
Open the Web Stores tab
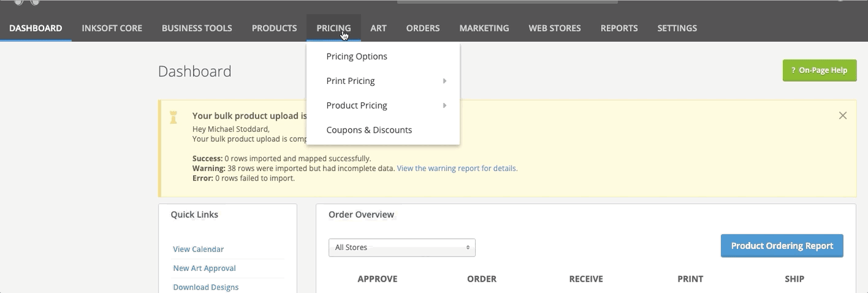pos(554,28)
